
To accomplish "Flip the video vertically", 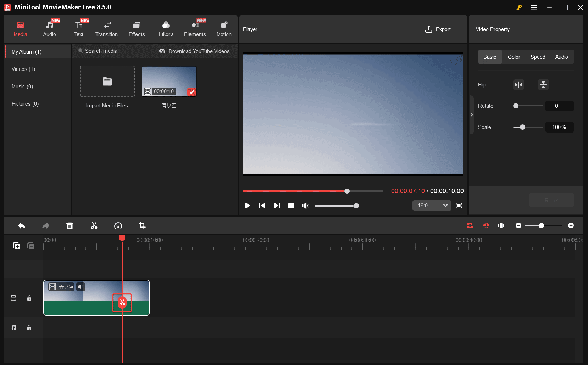I will (543, 85).
